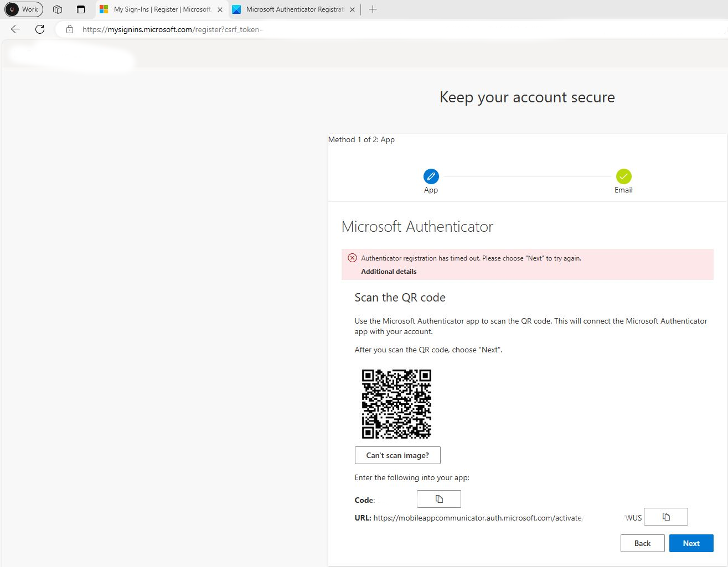Close the My Sign-Ins tab
The width and height of the screenshot is (728, 567).
click(220, 9)
